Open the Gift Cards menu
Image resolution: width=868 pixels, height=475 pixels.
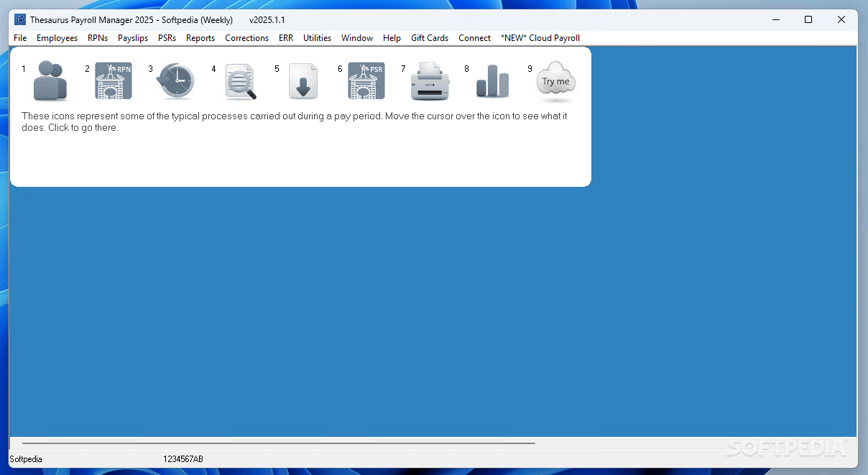pyautogui.click(x=429, y=37)
